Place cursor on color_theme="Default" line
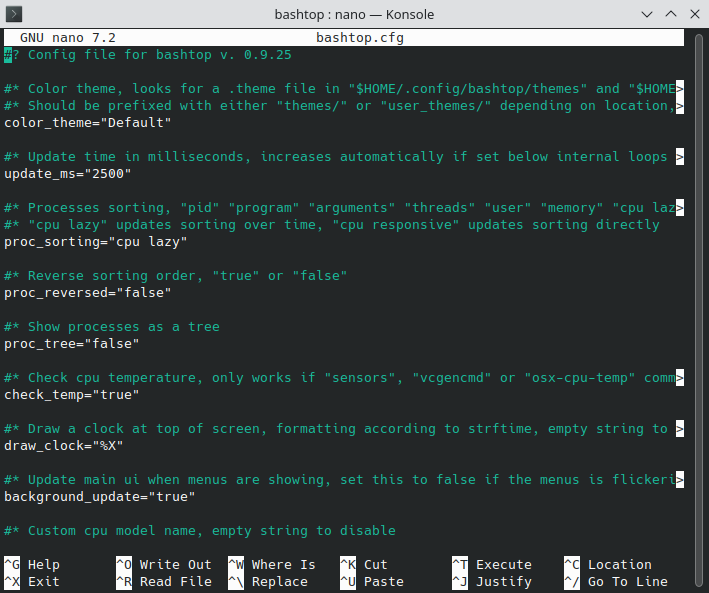 coord(88,123)
